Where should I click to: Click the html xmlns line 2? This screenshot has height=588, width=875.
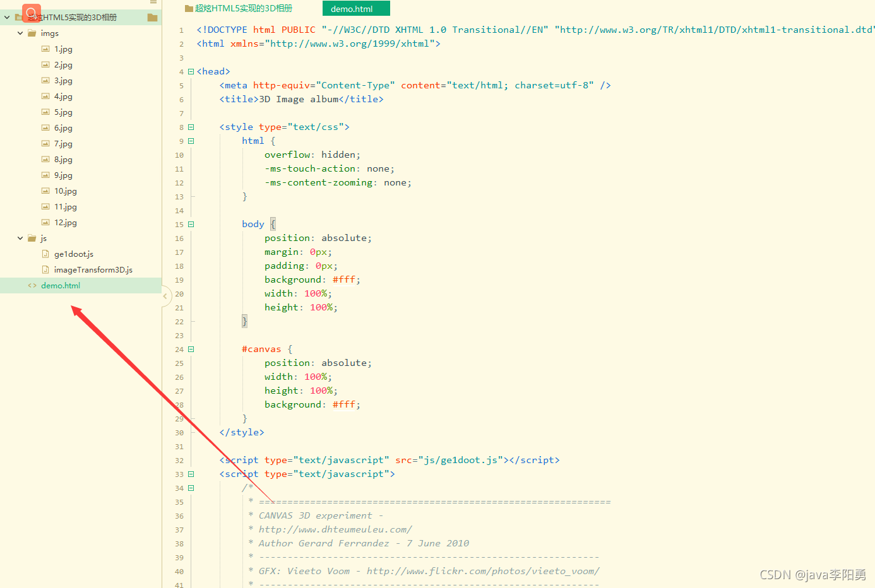point(318,44)
